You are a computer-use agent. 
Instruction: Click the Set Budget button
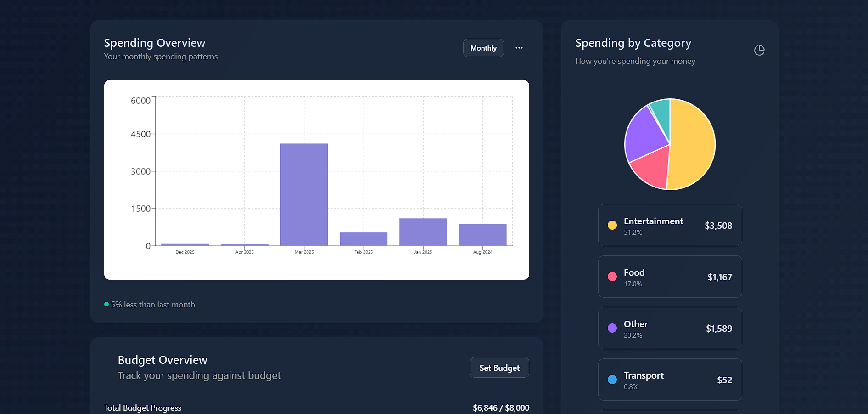point(499,368)
